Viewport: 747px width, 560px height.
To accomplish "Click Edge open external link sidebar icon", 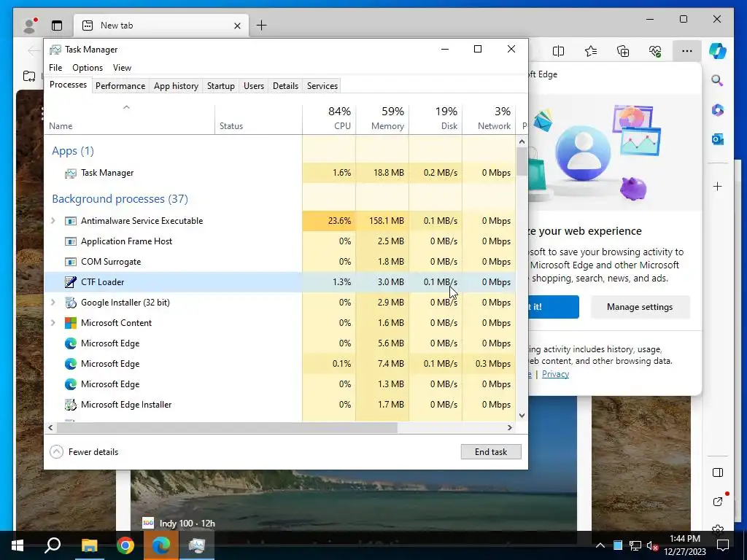I will click(x=718, y=502).
